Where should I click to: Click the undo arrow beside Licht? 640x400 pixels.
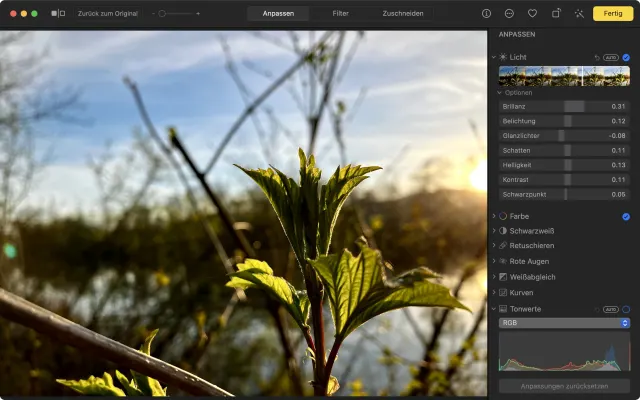click(x=597, y=57)
